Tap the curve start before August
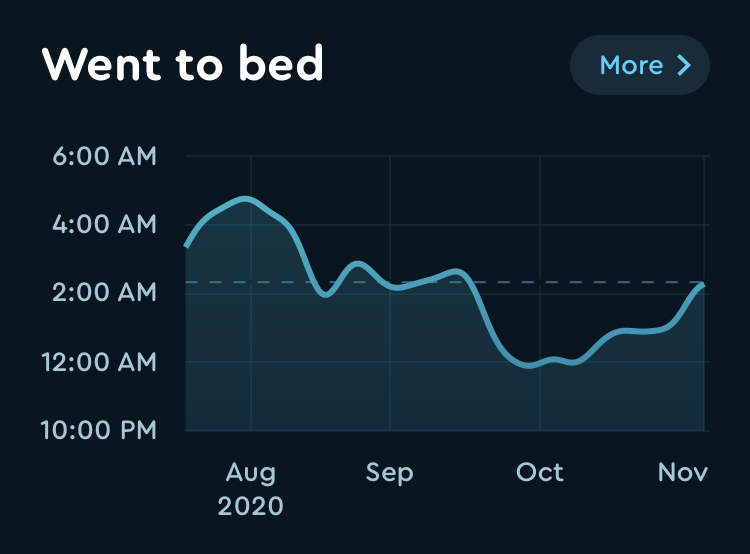Viewport: 750px width, 554px height. pyautogui.click(x=187, y=245)
